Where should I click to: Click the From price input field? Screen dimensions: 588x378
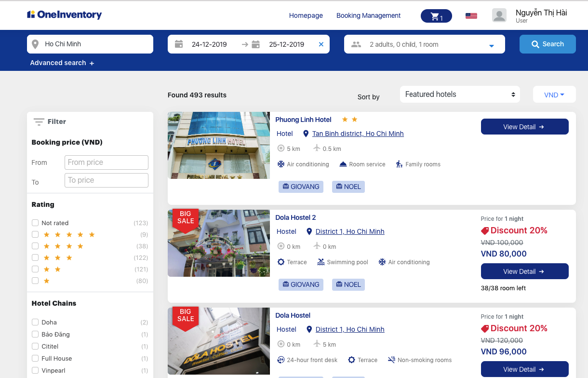pos(106,162)
